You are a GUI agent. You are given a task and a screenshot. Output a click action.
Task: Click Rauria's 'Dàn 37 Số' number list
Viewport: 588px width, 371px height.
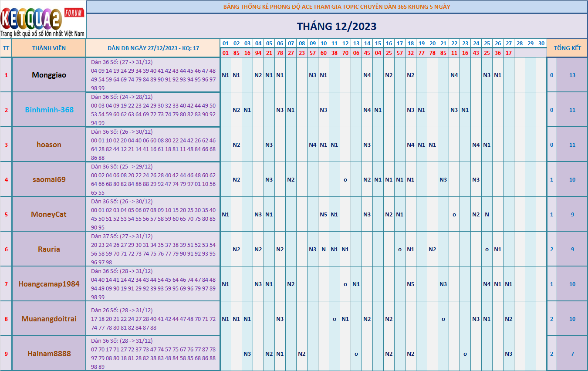(153, 249)
